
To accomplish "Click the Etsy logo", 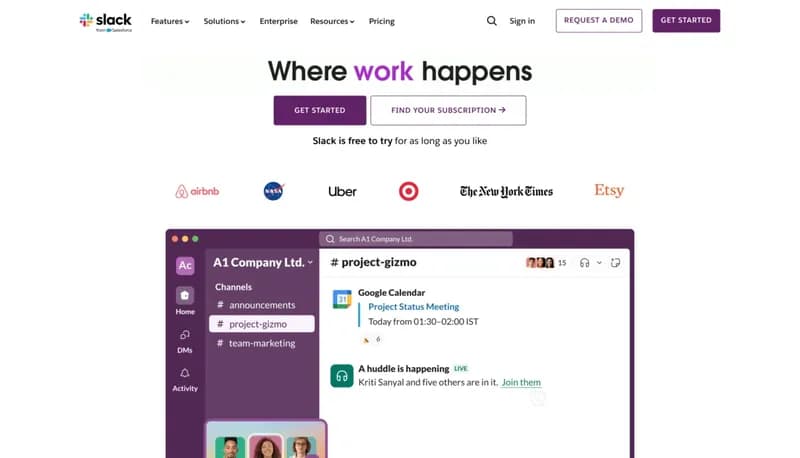I will click(x=609, y=190).
